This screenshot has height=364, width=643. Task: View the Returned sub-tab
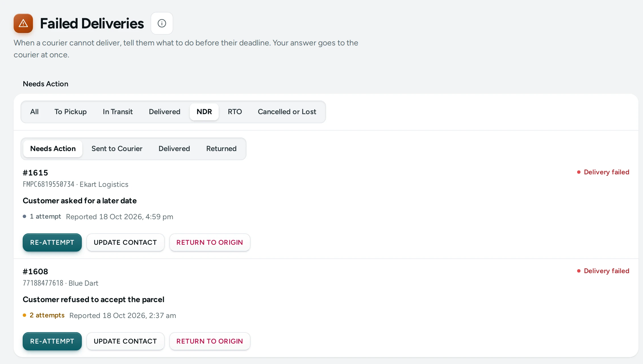click(x=221, y=149)
